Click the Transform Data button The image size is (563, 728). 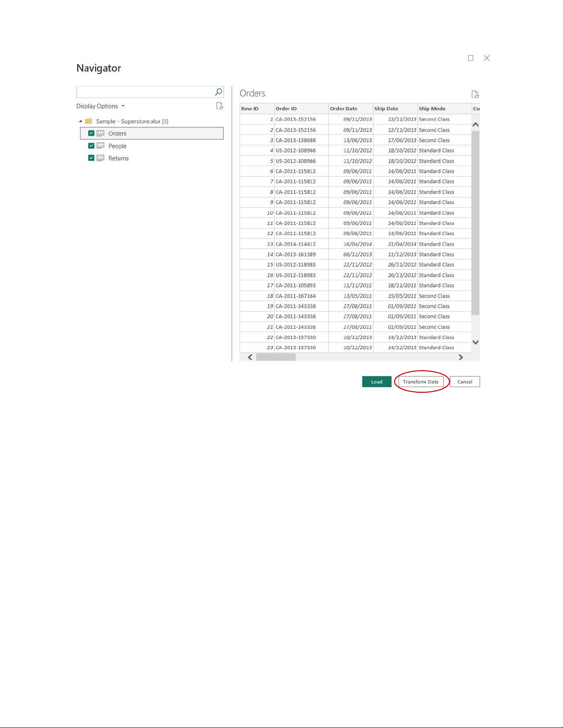421,382
